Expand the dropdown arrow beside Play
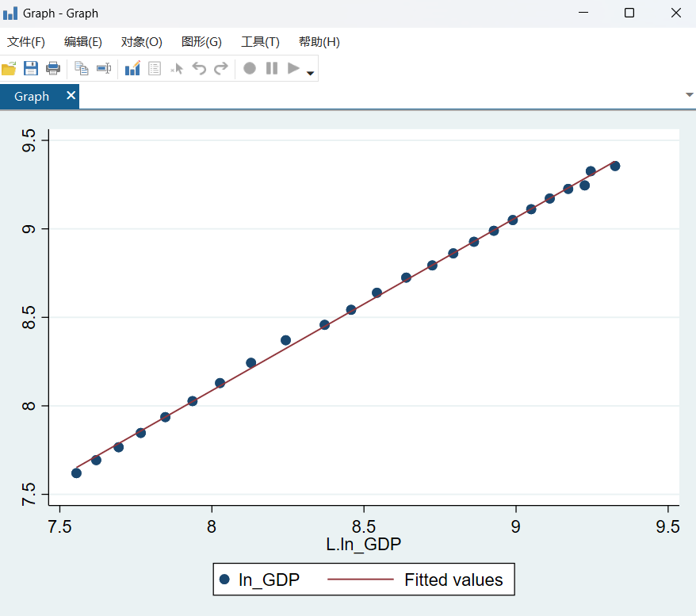Viewport: 696px width, 616px height. [311, 73]
